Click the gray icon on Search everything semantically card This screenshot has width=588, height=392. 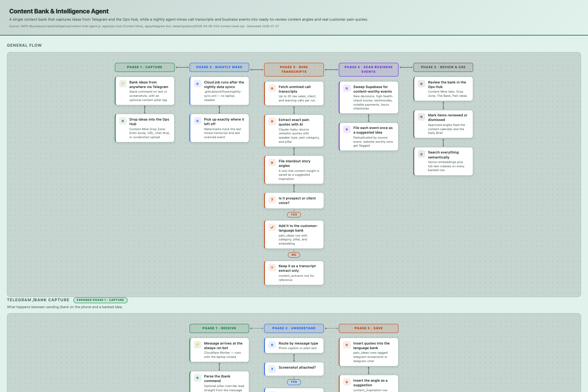(421, 154)
